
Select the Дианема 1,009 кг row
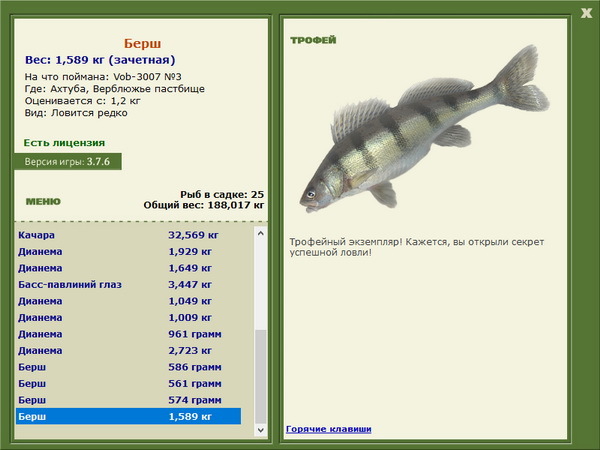pyautogui.click(x=129, y=317)
